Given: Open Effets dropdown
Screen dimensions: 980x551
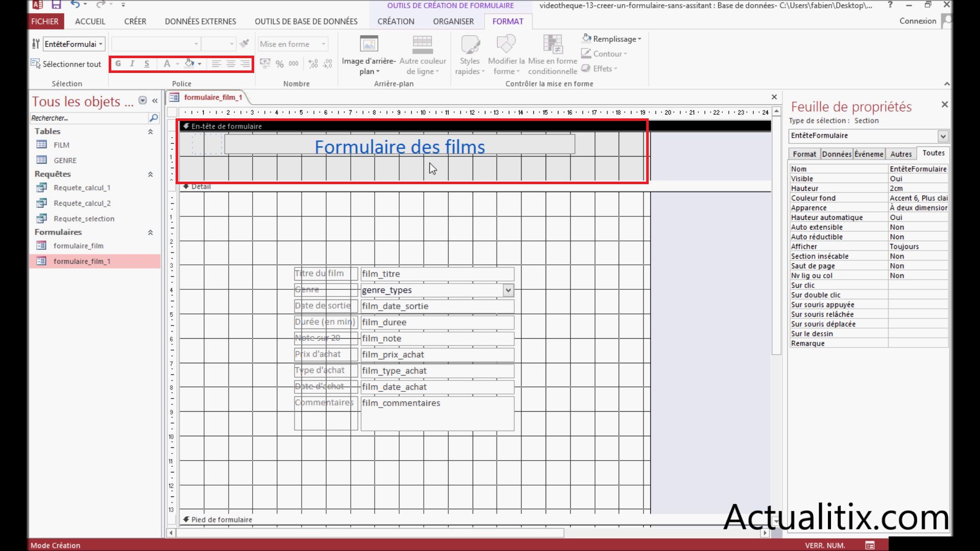Looking at the screenshot, I should [600, 68].
